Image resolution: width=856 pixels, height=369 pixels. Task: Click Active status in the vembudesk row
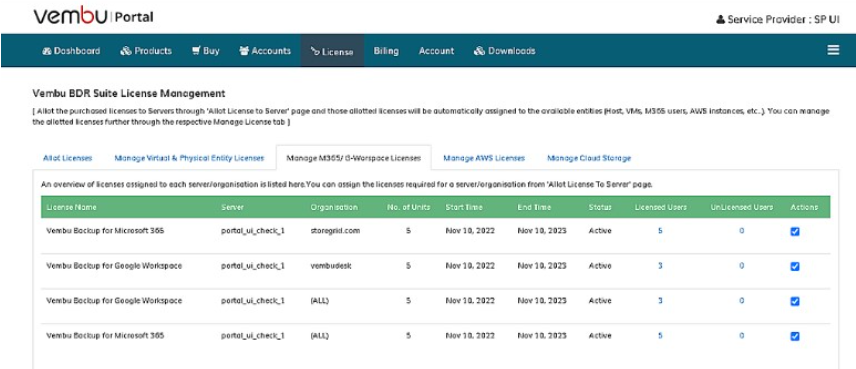pyautogui.click(x=600, y=266)
